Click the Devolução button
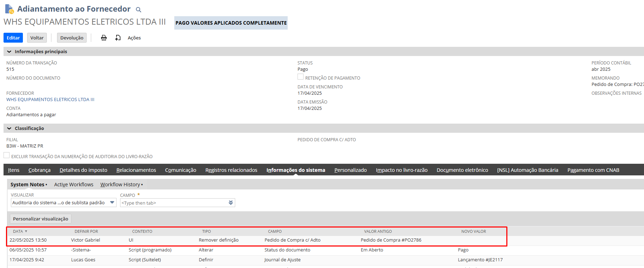 pos(72,38)
